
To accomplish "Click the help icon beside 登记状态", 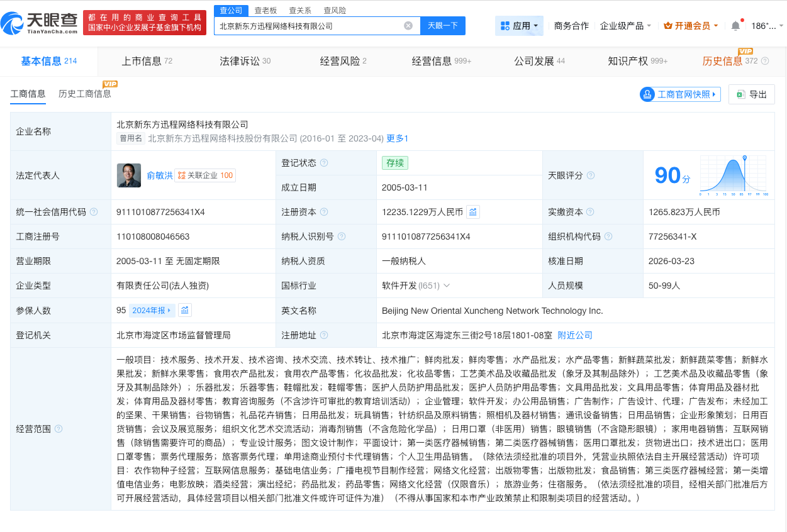I will coord(324,163).
